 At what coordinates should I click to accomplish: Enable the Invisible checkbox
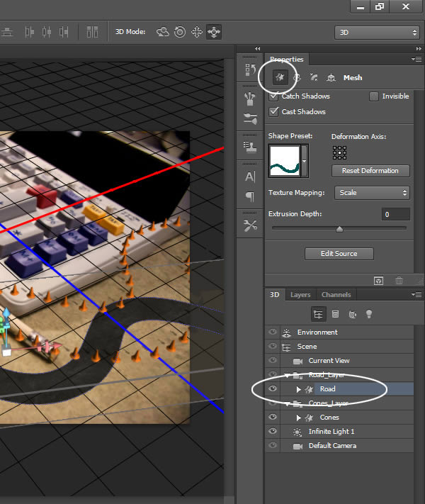click(374, 96)
